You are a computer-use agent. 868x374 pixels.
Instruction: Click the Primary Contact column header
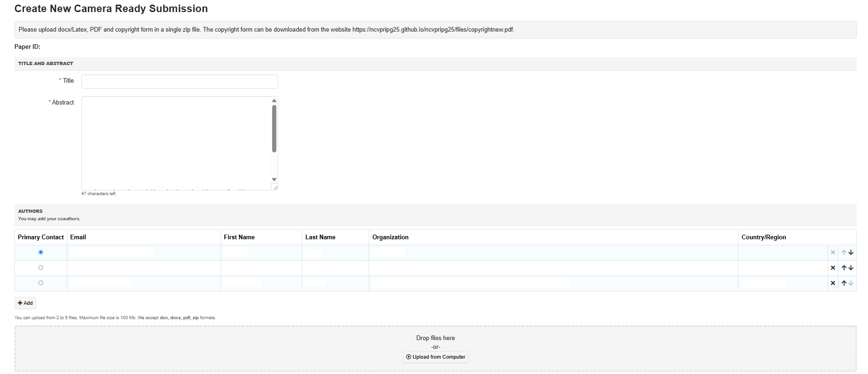[41, 237]
